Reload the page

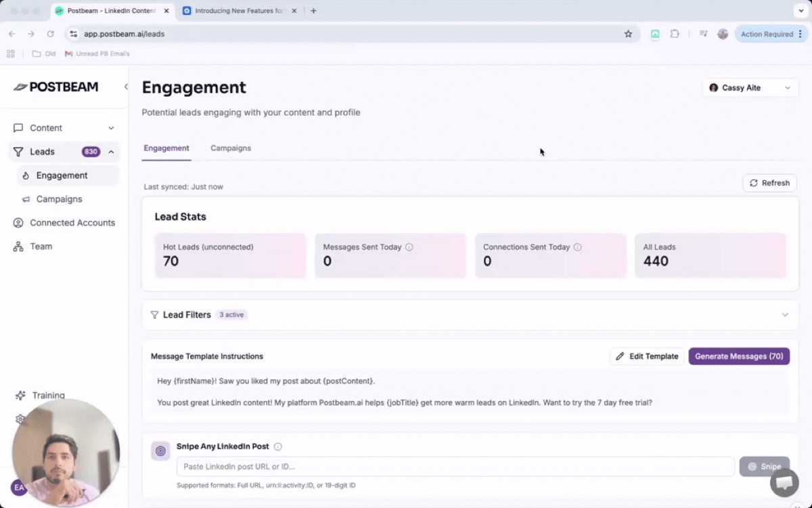50,34
